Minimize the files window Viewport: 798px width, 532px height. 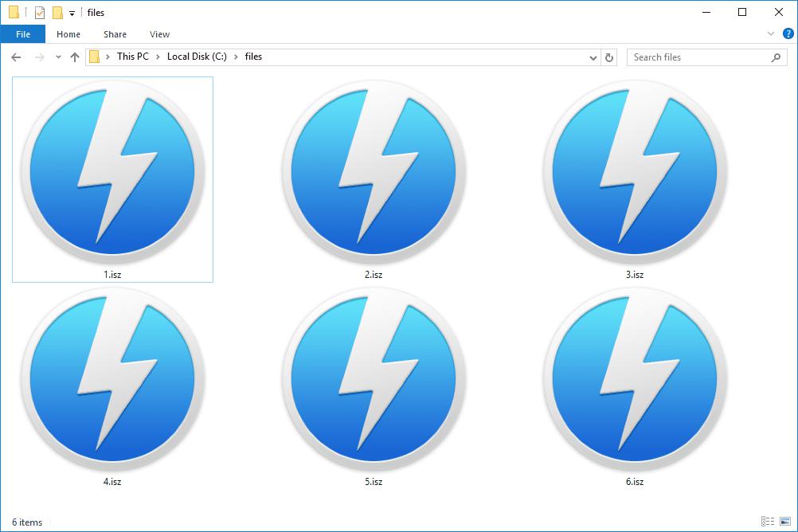(x=706, y=12)
